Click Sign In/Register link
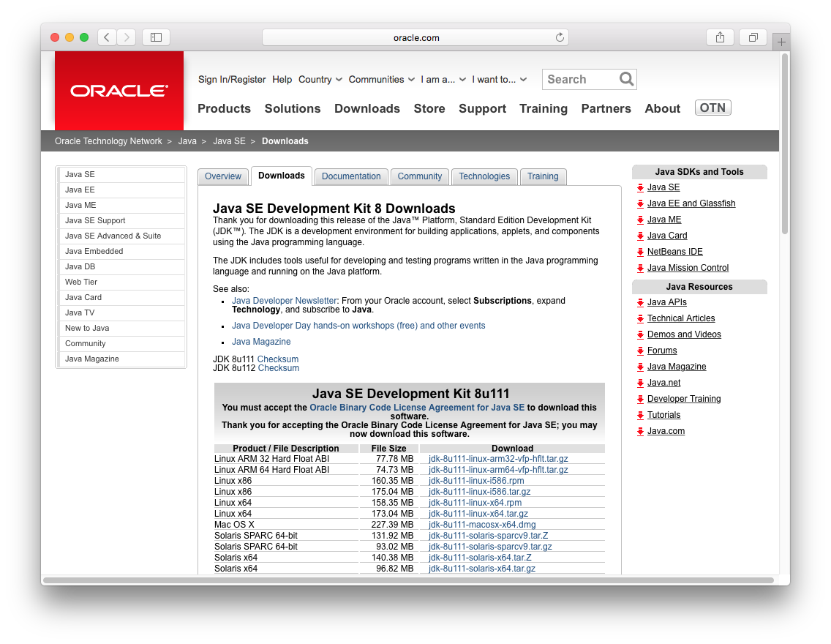This screenshot has width=831, height=644. click(x=232, y=80)
